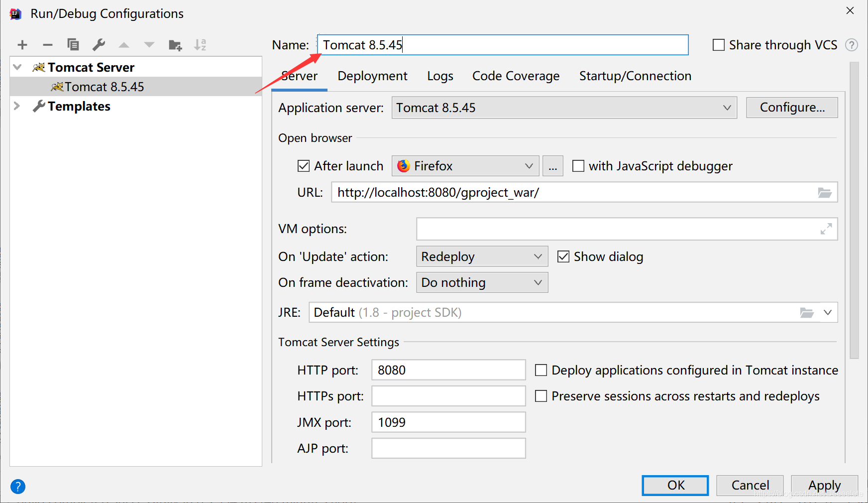Confirm with the OK button
Viewport: 868px width, 503px height.
(x=675, y=485)
